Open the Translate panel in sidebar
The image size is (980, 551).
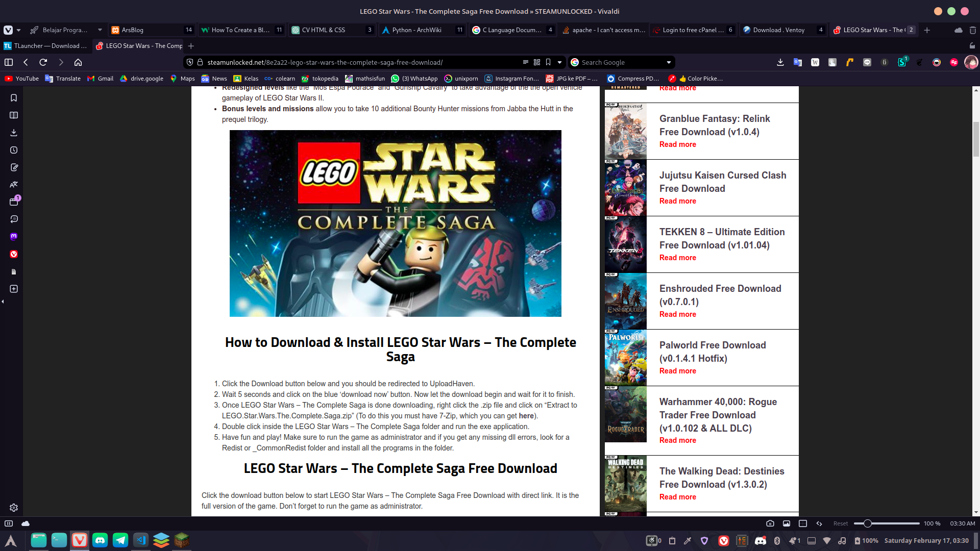(14, 185)
